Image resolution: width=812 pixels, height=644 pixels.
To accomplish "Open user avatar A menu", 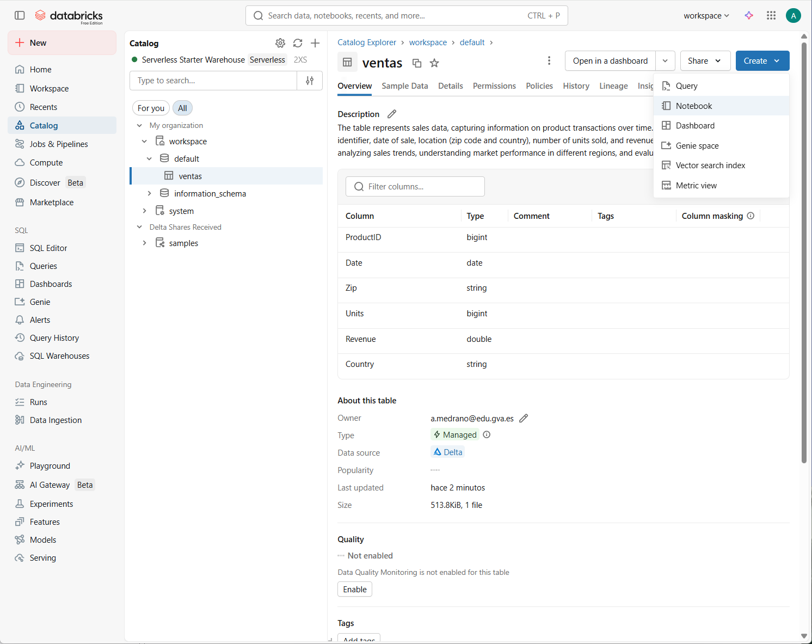I will (793, 15).
